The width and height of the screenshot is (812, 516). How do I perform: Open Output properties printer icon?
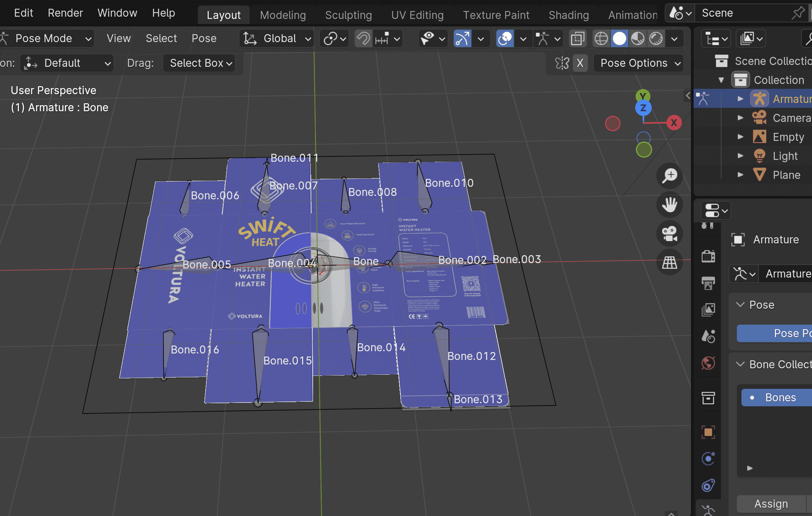pos(708,283)
